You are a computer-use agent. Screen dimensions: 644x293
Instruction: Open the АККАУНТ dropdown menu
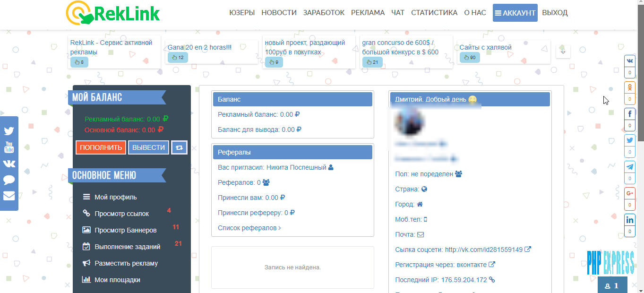click(x=515, y=13)
